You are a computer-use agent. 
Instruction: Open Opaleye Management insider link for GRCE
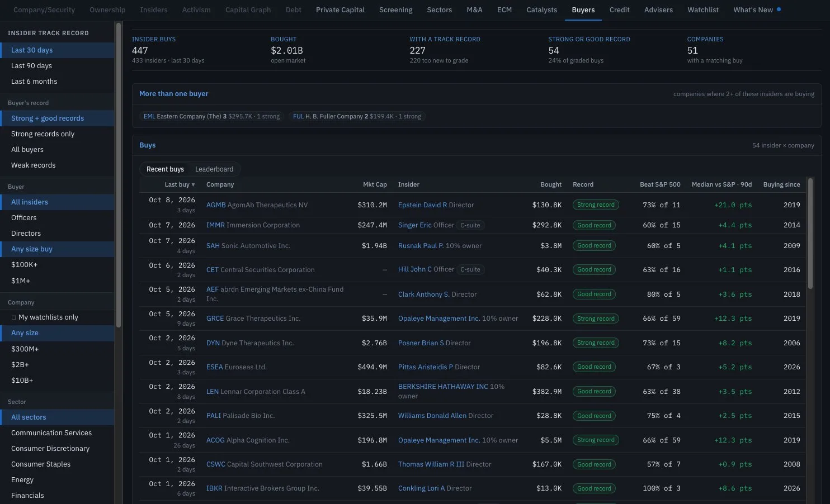pyautogui.click(x=439, y=318)
